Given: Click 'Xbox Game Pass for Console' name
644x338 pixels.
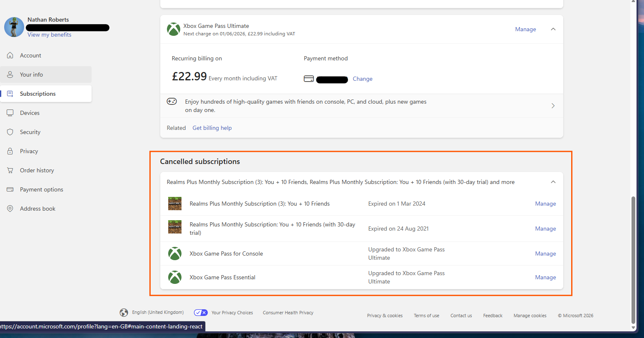Looking at the screenshot, I should pos(226,253).
